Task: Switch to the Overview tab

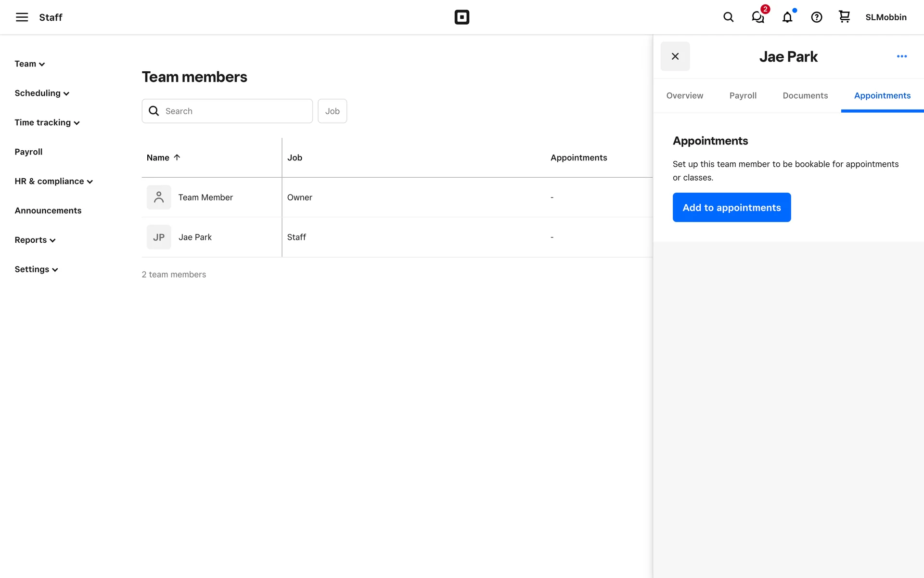Action: (684, 95)
